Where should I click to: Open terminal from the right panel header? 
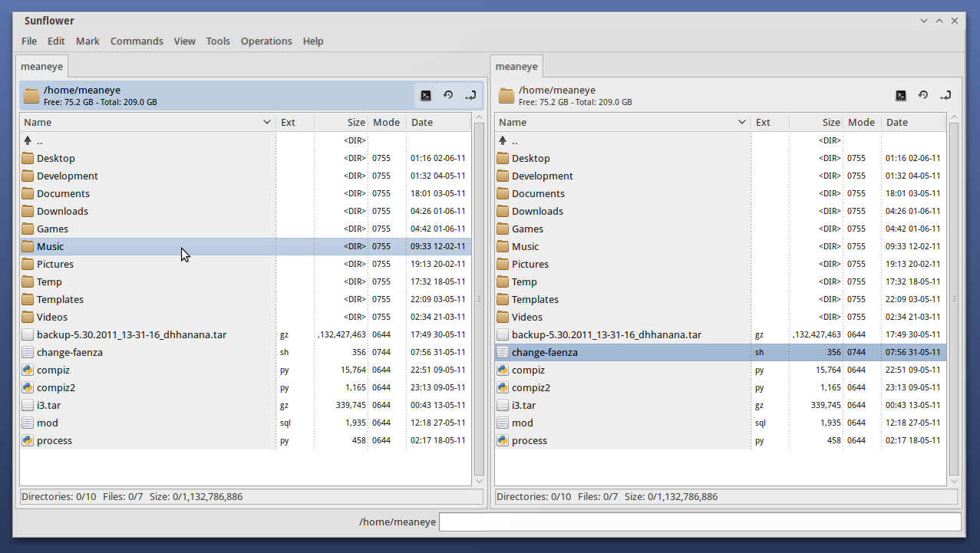pos(901,96)
